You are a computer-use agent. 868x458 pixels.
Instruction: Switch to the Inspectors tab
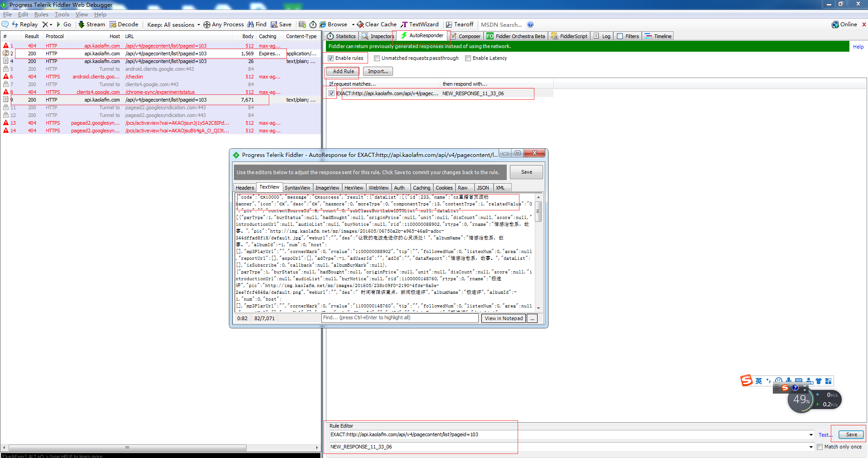(x=378, y=36)
